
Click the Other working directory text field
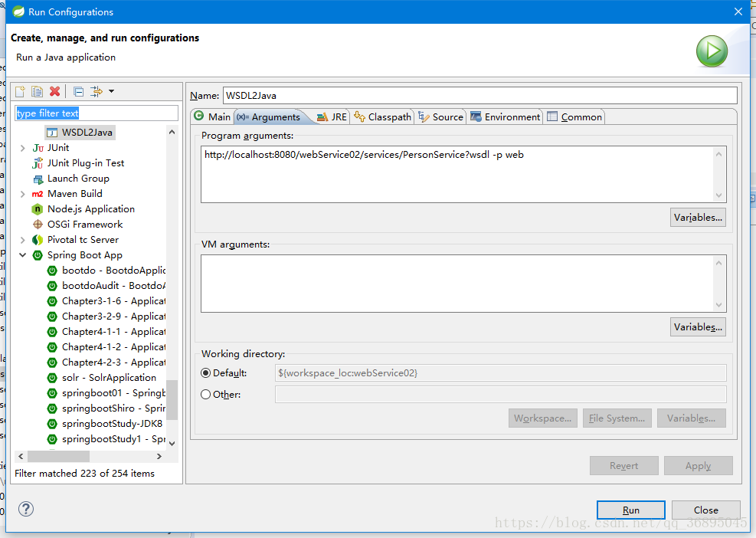pos(500,395)
